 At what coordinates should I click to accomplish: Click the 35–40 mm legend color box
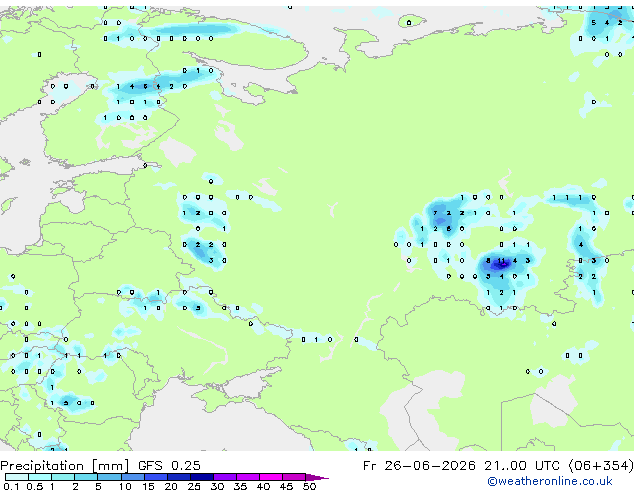pos(248,477)
